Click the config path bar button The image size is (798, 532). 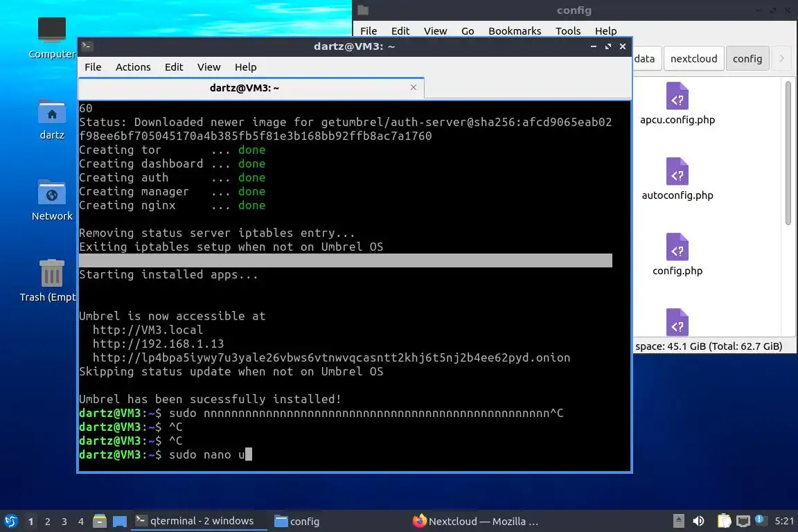click(747, 59)
